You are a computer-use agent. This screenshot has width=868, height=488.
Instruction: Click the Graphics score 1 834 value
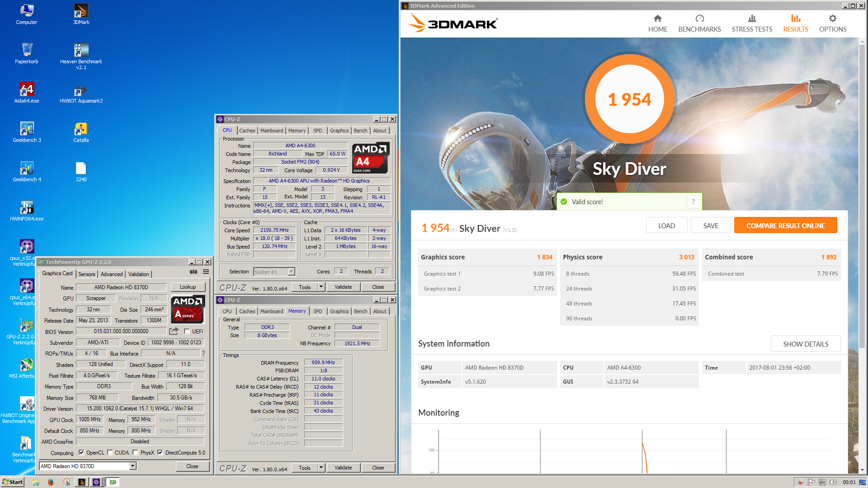pos(545,257)
